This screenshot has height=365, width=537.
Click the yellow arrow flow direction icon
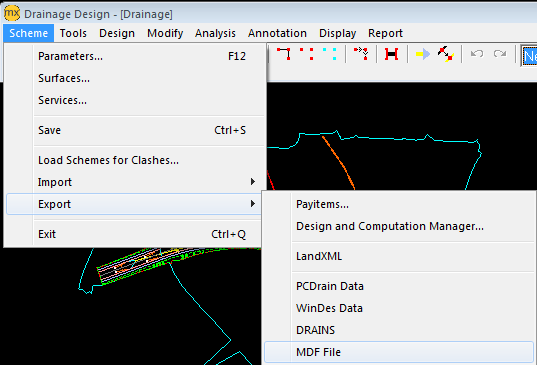(x=423, y=54)
